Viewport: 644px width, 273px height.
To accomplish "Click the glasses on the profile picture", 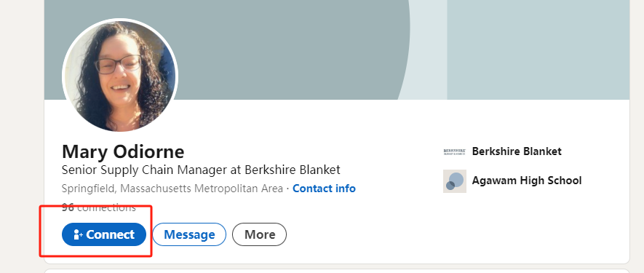I will 119,64.
